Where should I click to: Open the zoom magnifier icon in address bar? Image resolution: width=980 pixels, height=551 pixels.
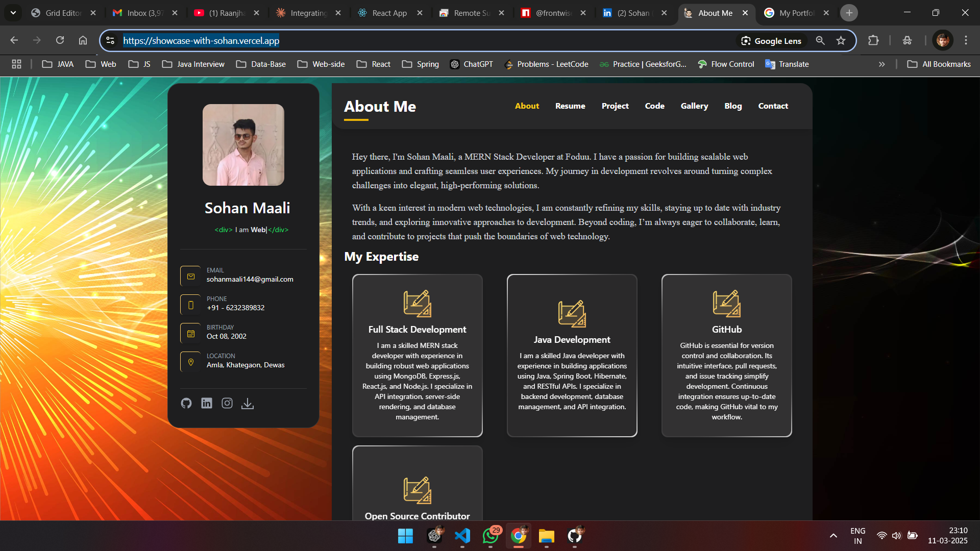[x=820, y=41]
